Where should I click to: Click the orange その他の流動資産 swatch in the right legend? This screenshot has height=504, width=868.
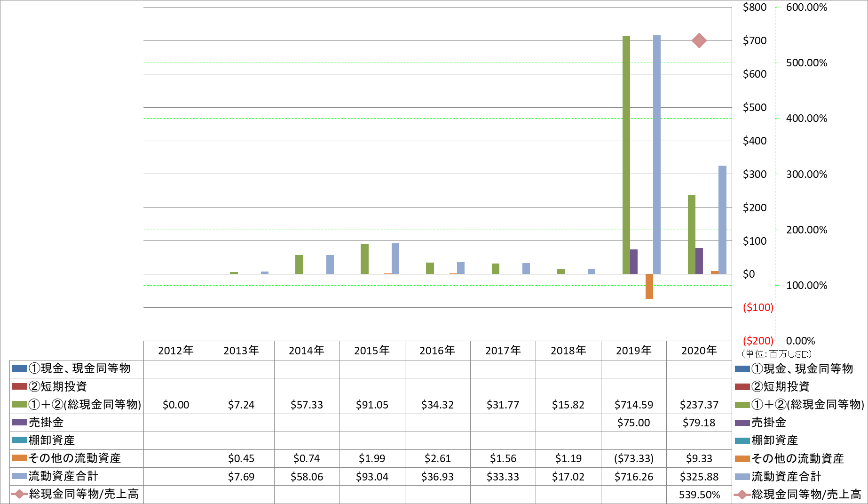pyautogui.click(x=742, y=458)
